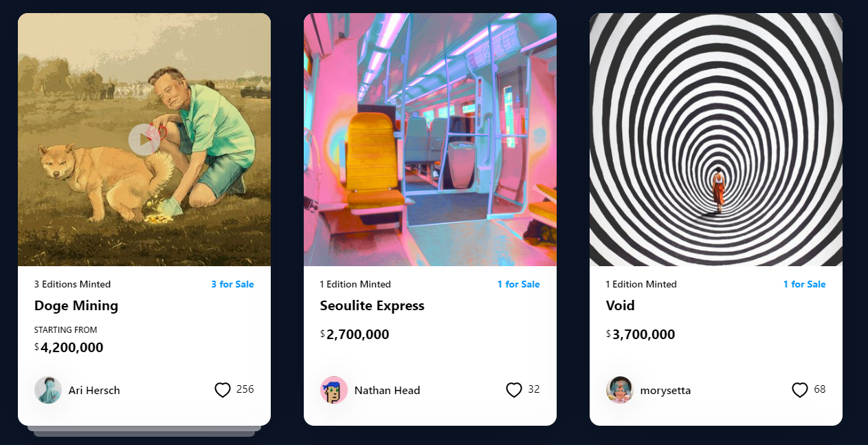868x445 pixels.
Task: Like the Void artwork with the heart icon
Action: click(800, 390)
